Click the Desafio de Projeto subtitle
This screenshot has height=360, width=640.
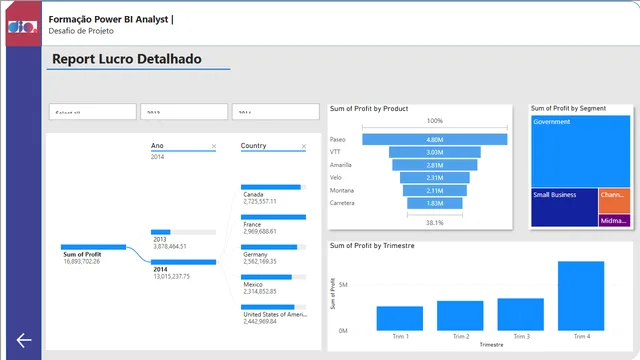click(x=81, y=31)
